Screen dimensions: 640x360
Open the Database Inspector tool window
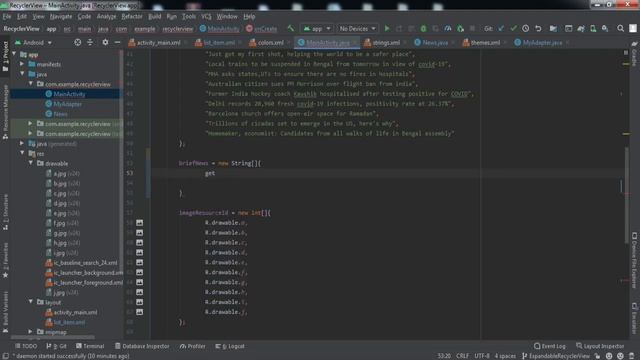click(142, 346)
